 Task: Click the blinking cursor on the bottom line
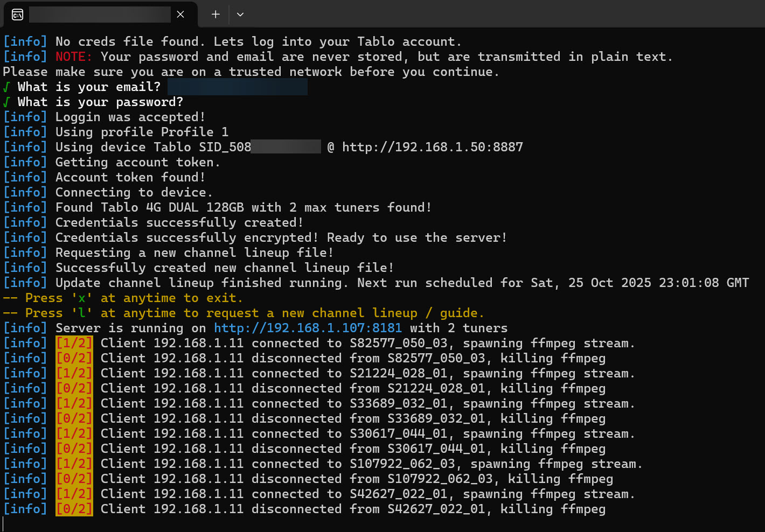point(3,524)
